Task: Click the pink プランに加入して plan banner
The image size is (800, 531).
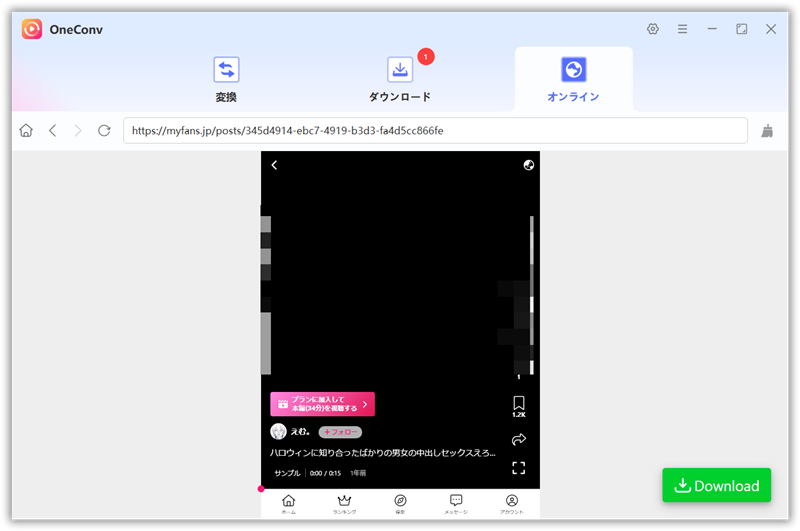Action: (x=322, y=404)
